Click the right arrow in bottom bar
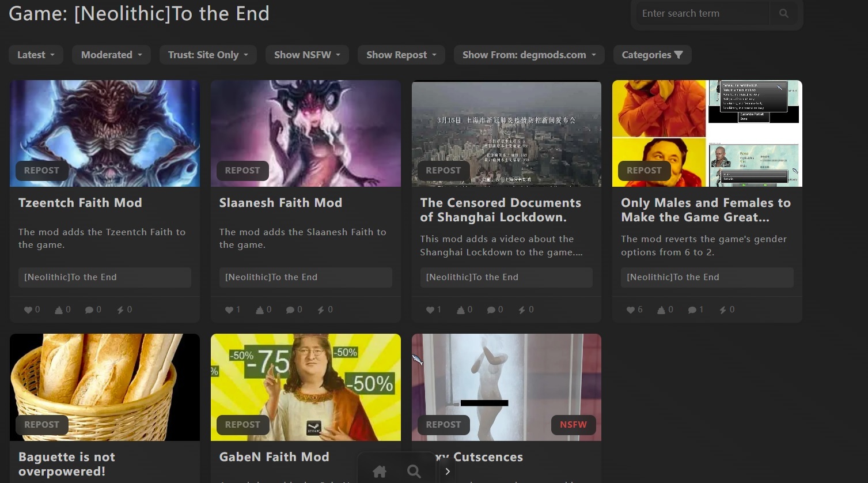 coord(448,471)
